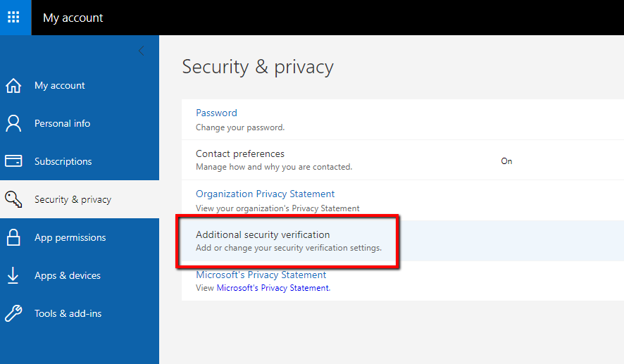Image resolution: width=624 pixels, height=364 pixels.
Task: Click the home icon beside My account
Action: (13, 85)
